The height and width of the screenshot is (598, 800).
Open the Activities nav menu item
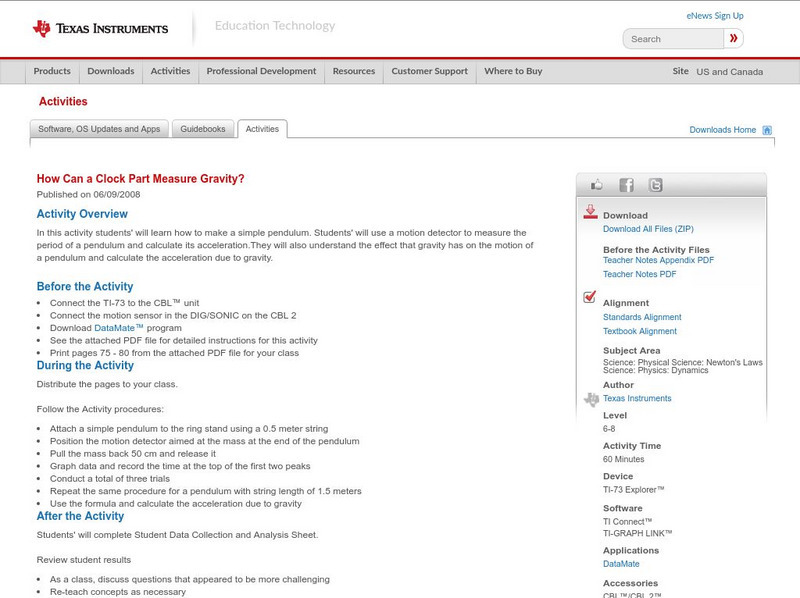[x=170, y=71]
